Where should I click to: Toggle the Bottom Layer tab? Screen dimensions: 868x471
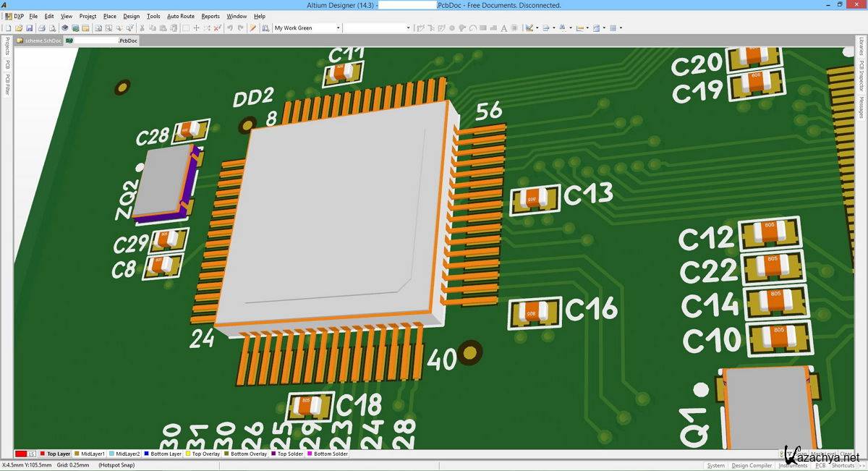pos(166,454)
